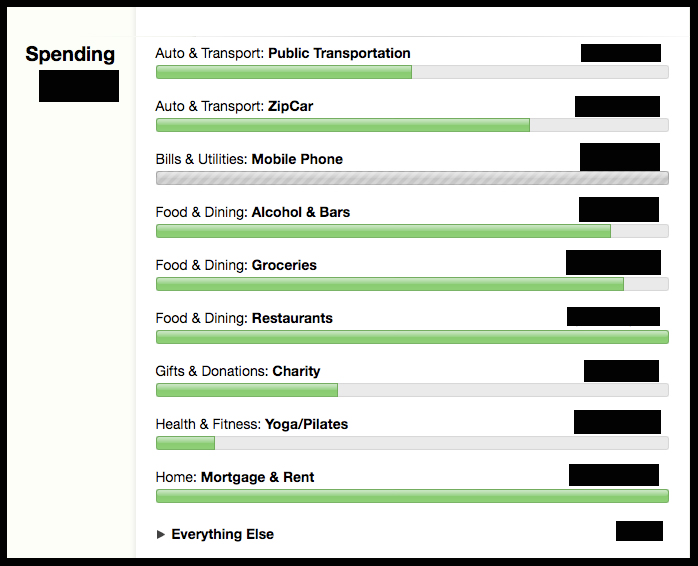Select the Groceries budget label
Image resolution: width=698 pixels, height=566 pixels.
pos(236,265)
